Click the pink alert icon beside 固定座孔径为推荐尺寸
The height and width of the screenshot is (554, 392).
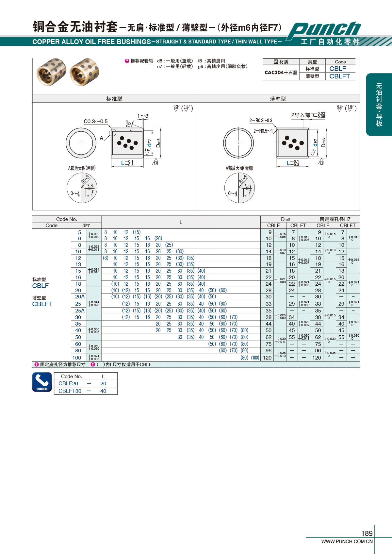click(x=37, y=364)
